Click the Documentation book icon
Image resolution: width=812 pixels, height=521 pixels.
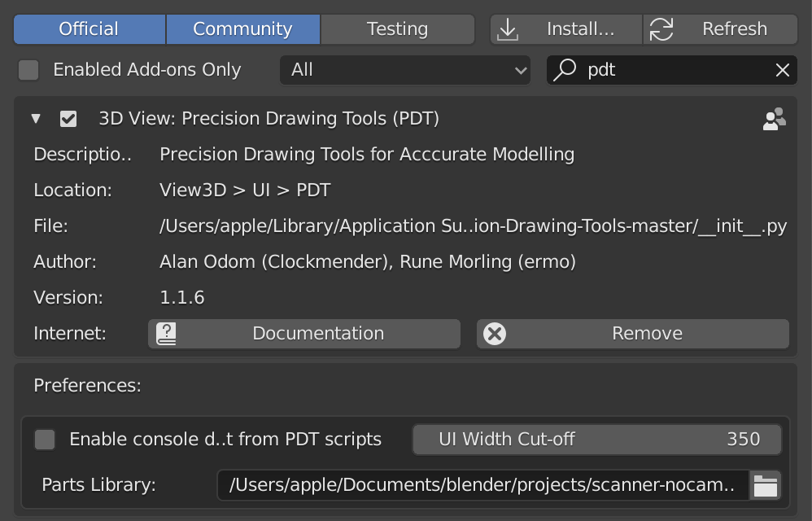point(166,334)
